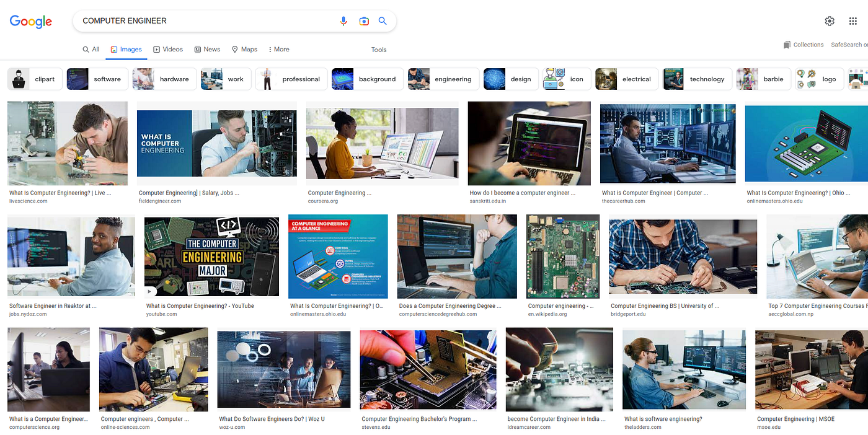Click the SafeSearch setting
The height and width of the screenshot is (435, 868).
click(849, 45)
